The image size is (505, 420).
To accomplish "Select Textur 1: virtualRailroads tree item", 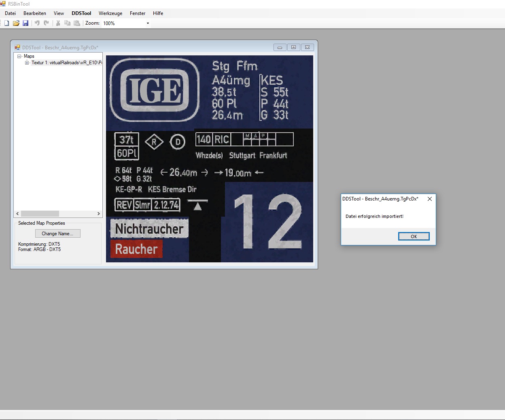I will pyautogui.click(x=67, y=63).
